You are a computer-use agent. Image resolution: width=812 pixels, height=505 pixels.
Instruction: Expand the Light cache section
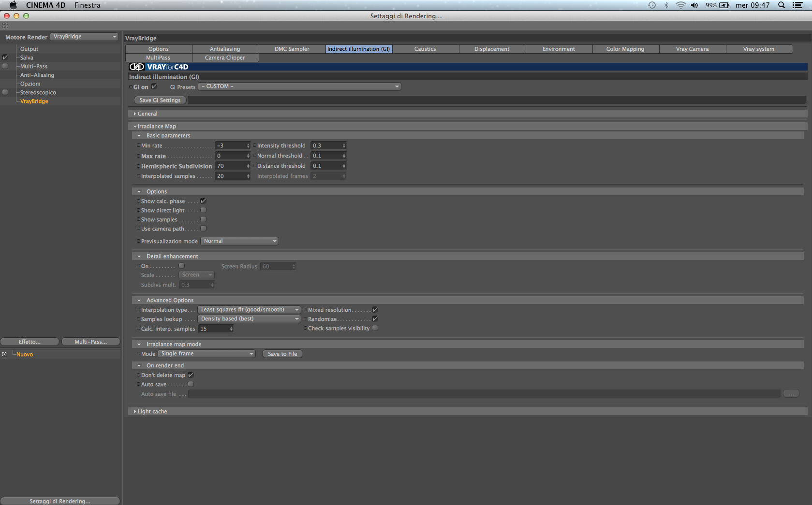click(135, 412)
